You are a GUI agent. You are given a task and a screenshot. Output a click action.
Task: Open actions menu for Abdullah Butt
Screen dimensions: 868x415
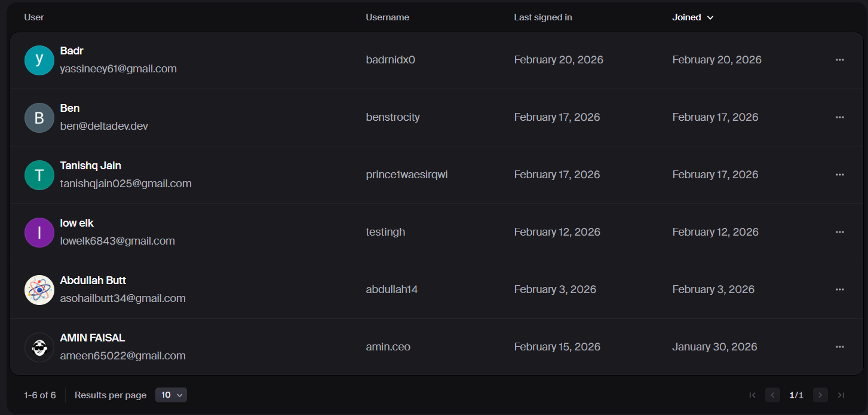(839, 289)
